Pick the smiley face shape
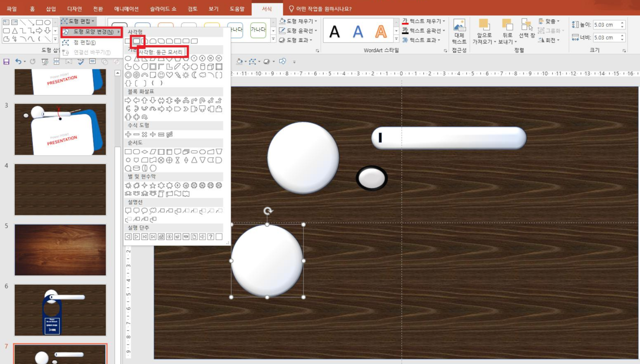 pos(161,75)
